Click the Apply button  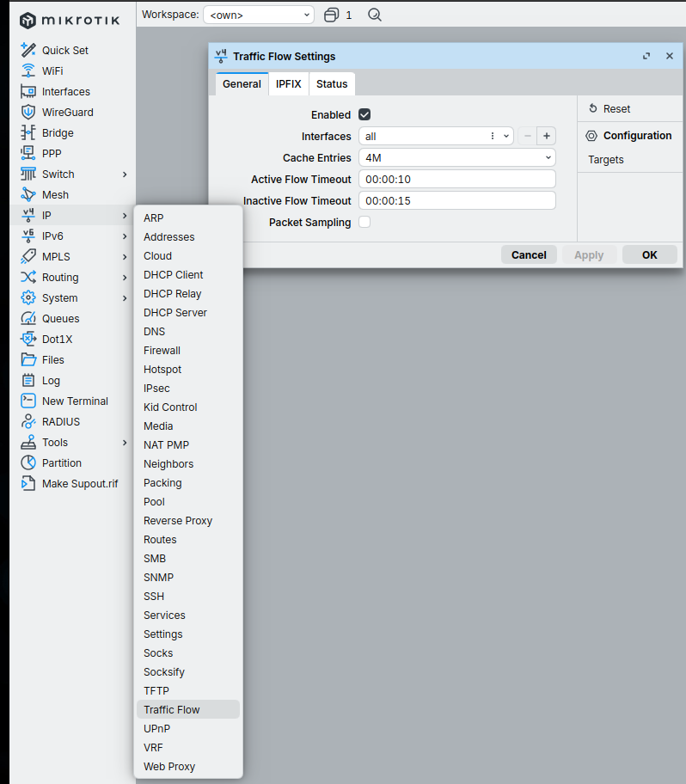[589, 255]
